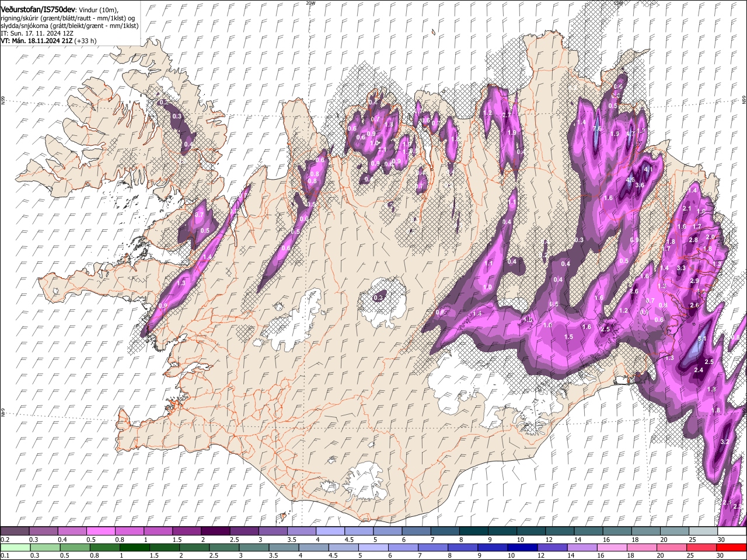
Task: Select the pale gray 25 swatch in upper legend row
Action: coord(703,531)
